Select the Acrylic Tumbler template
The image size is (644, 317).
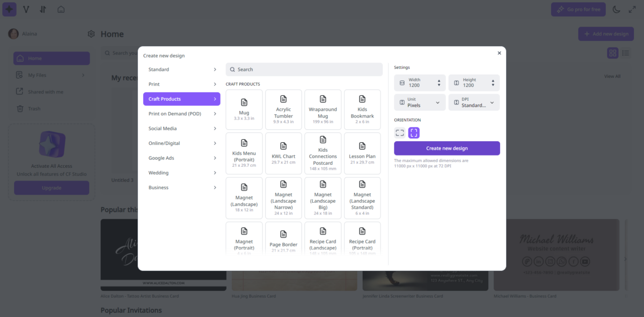click(283, 109)
